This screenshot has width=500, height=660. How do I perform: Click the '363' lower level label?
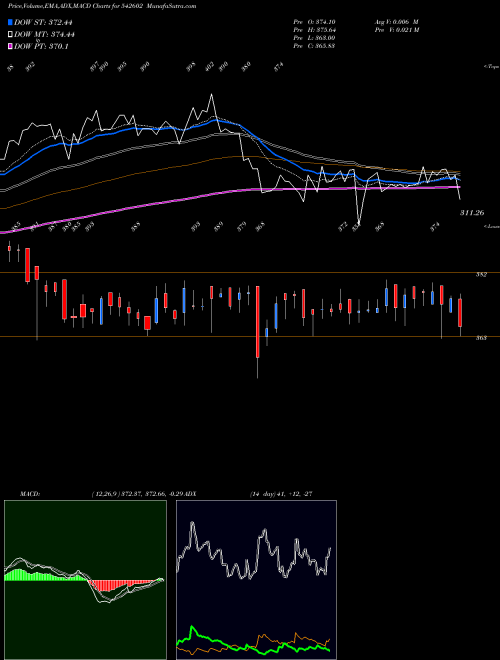pos(481,338)
